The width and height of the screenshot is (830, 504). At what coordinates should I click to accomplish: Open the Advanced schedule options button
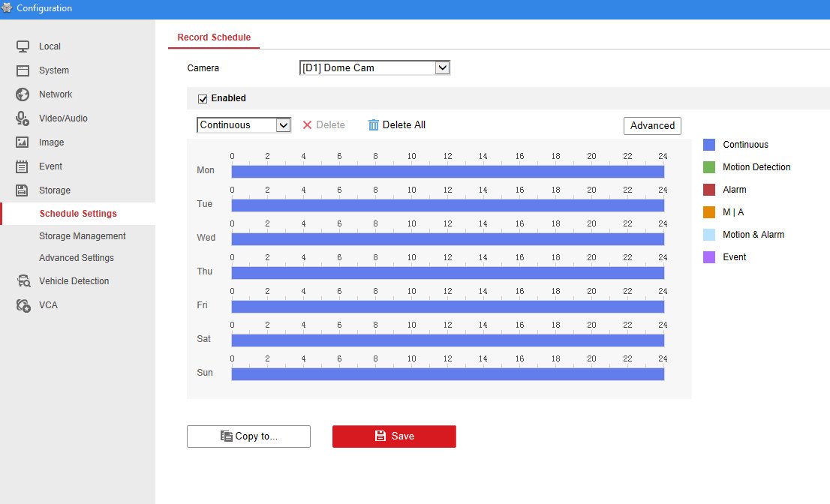[x=652, y=126]
